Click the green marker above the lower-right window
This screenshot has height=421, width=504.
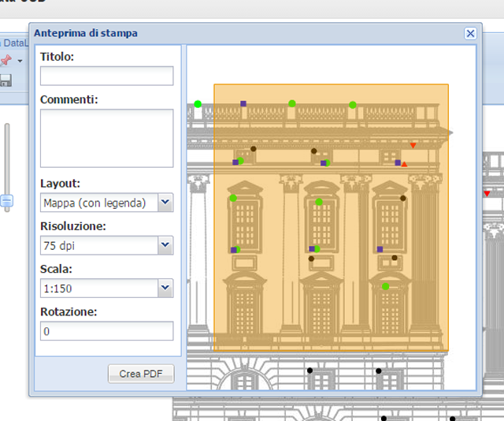pyautogui.click(x=385, y=286)
